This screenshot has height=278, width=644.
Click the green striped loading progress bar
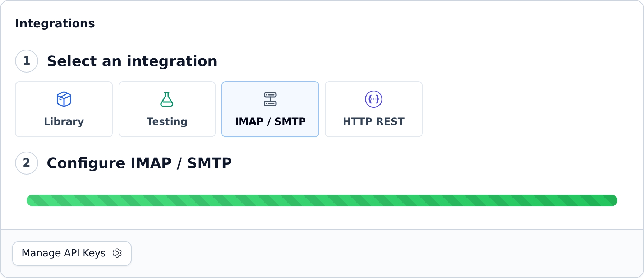point(322,200)
